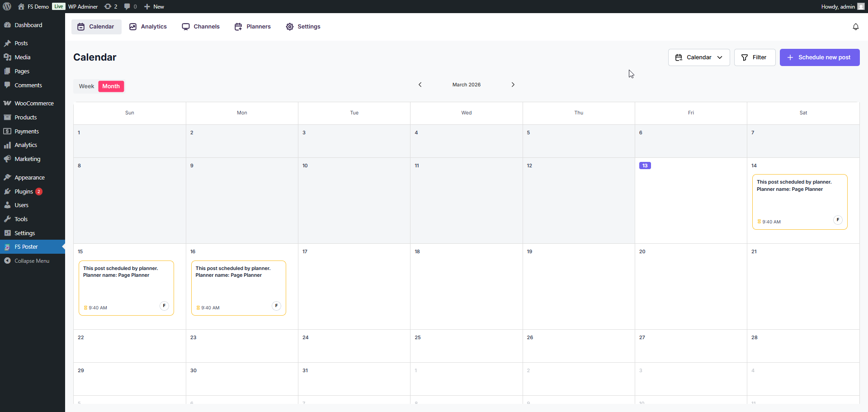This screenshot has height=412, width=868.
Task: Open the Channels tab
Action: tap(201, 27)
